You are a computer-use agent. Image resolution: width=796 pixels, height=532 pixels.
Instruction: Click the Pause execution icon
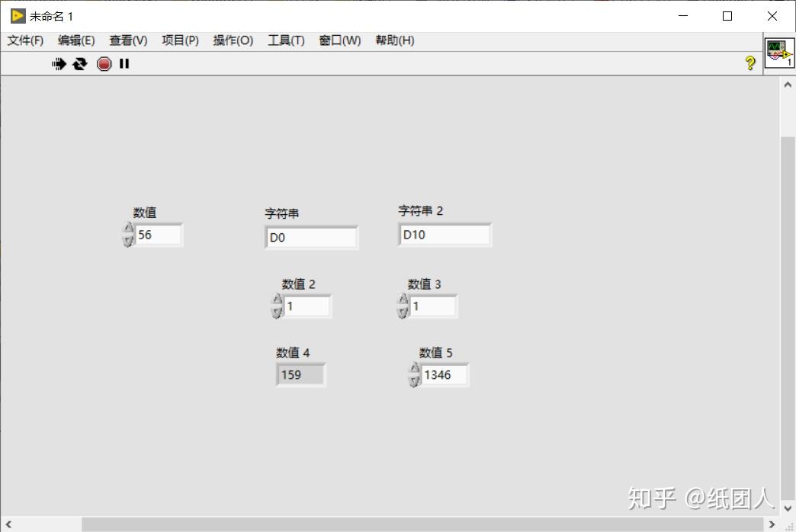click(124, 64)
